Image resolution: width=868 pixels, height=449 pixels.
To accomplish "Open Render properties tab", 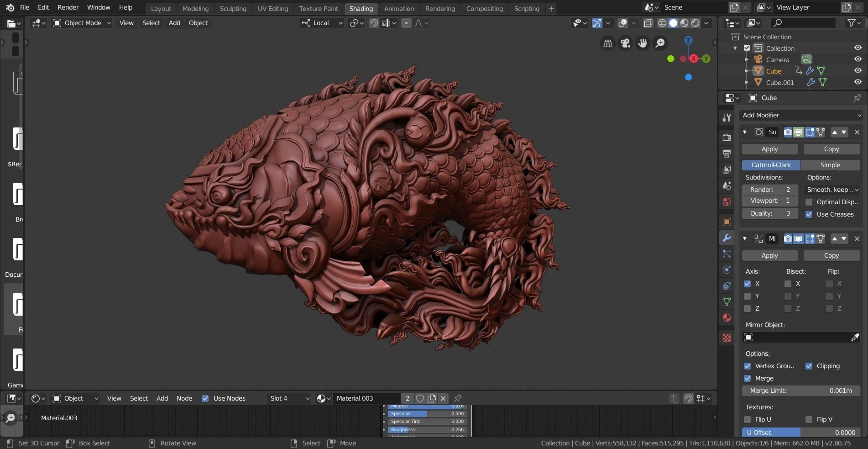I will (x=727, y=137).
